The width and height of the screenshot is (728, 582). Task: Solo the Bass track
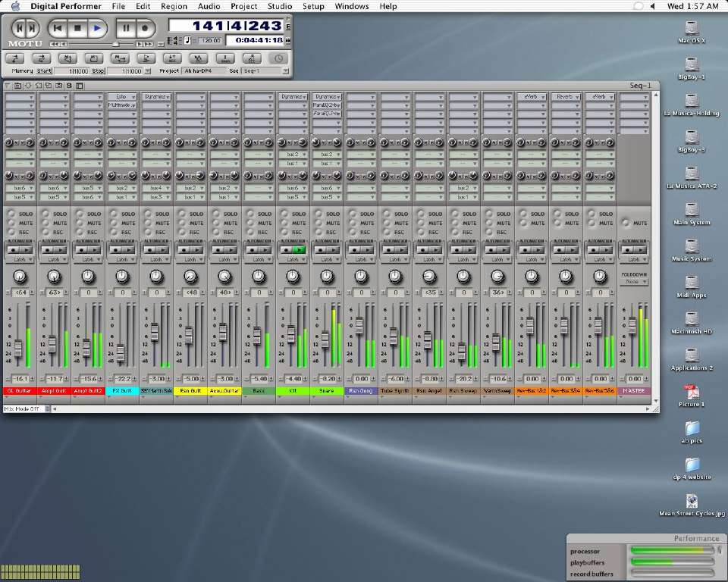[x=250, y=214]
